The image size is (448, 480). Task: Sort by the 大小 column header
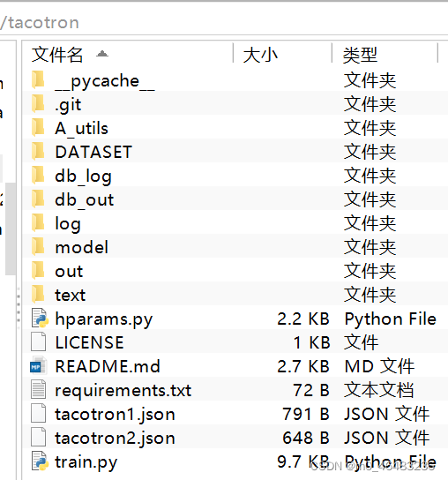click(260, 55)
